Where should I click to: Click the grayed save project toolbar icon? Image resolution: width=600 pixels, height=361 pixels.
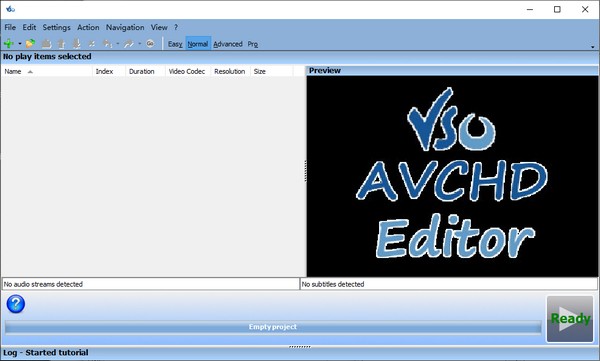coord(46,44)
